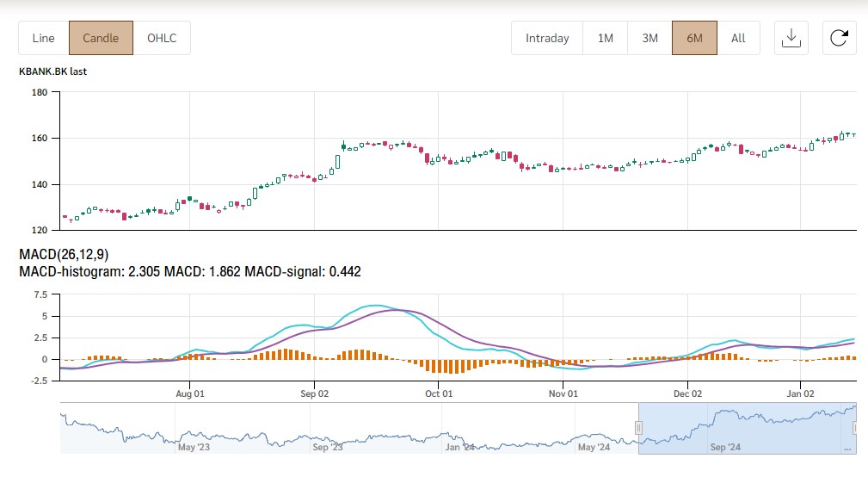The image size is (868, 477).
Task: Click the MACD(26,12,9) indicator title
Action: click(x=64, y=254)
